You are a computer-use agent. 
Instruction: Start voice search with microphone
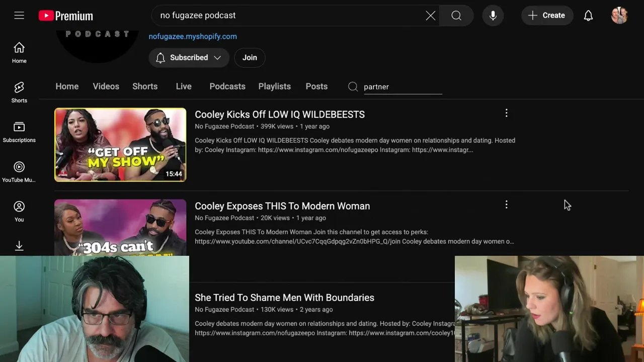tap(493, 16)
